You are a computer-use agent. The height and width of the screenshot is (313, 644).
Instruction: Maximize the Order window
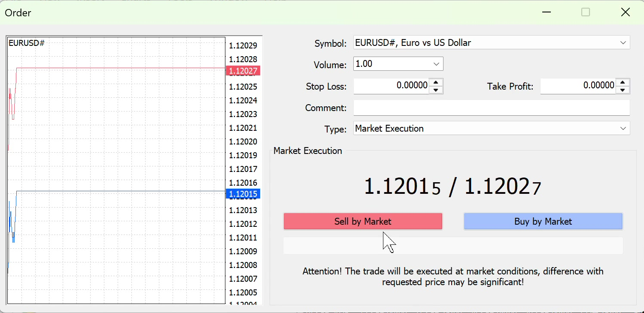pos(586,12)
